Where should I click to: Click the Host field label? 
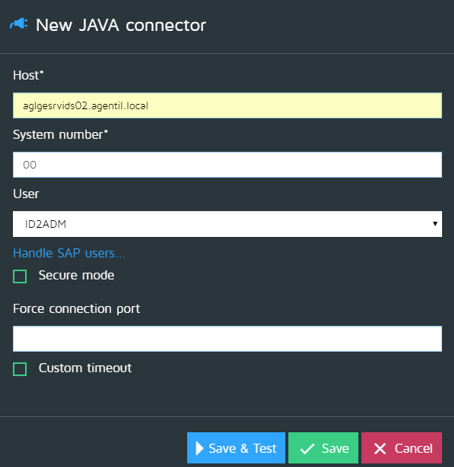[28, 75]
